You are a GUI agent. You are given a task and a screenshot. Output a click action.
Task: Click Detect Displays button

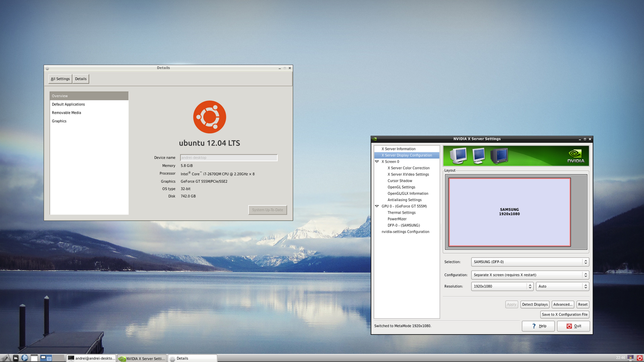click(535, 304)
